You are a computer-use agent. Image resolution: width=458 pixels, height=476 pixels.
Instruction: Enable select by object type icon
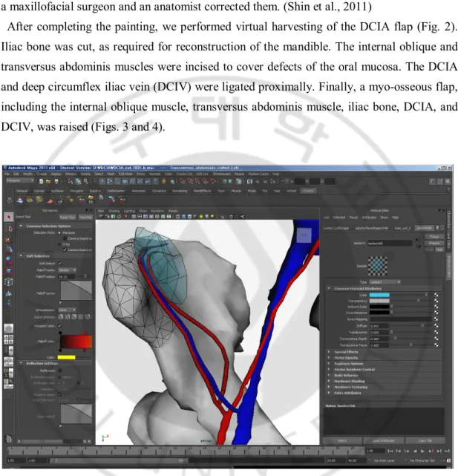pos(78,181)
